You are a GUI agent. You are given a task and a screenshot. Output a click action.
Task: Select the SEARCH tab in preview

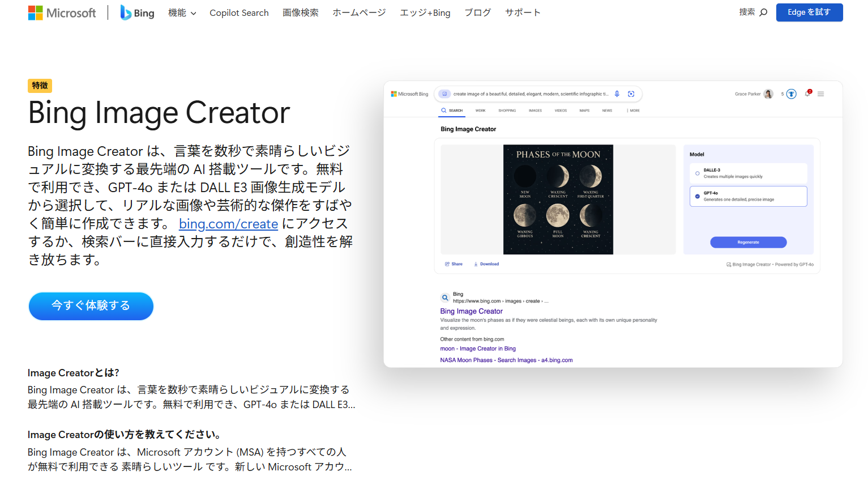(x=452, y=111)
